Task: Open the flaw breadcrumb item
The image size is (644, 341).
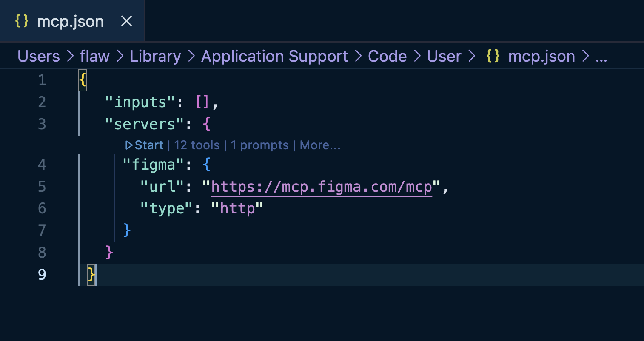Action: [94, 56]
